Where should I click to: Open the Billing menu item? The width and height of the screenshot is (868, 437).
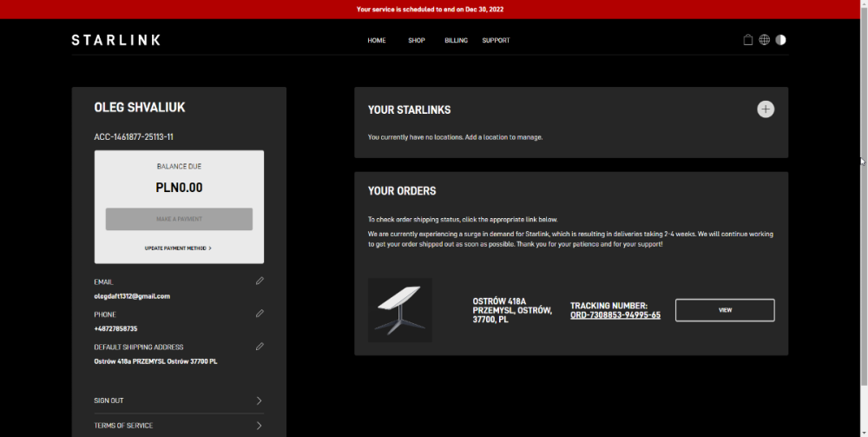pyautogui.click(x=456, y=41)
